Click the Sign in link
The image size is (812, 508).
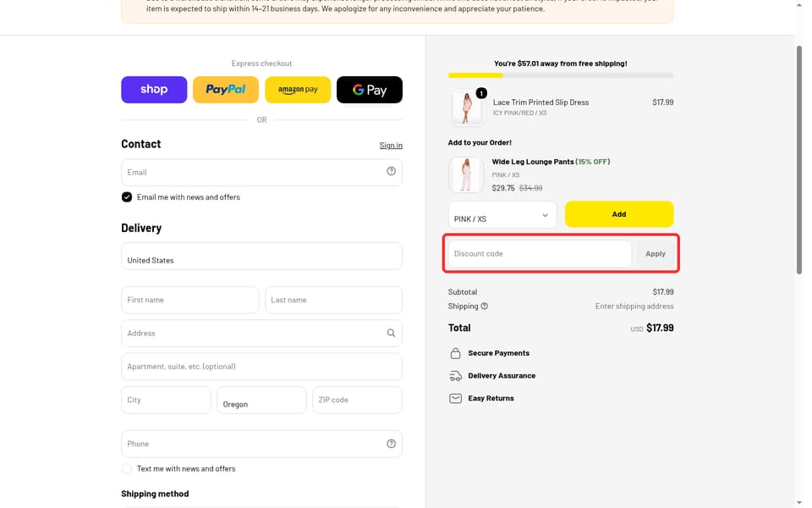tap(391, 145)
